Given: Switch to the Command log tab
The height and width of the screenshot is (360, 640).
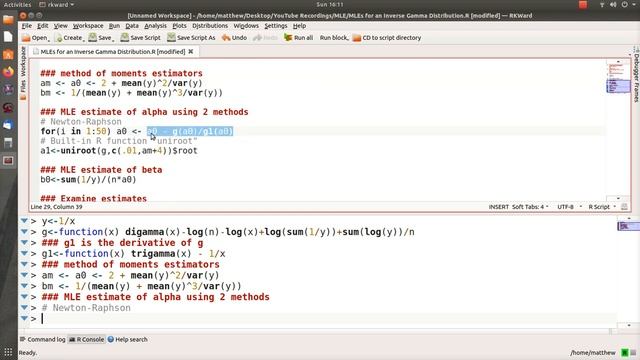Looking at the screenshot, I should point(42,340).
